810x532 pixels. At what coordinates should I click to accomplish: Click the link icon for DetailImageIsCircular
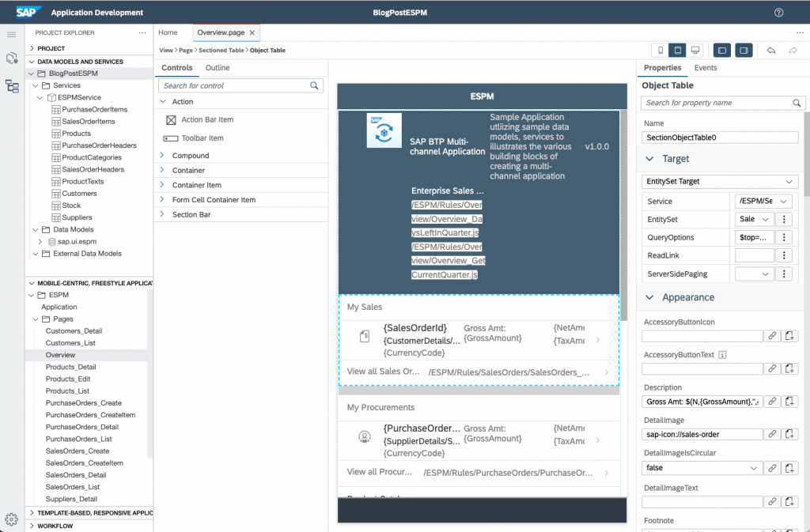[x=772, y=468]
